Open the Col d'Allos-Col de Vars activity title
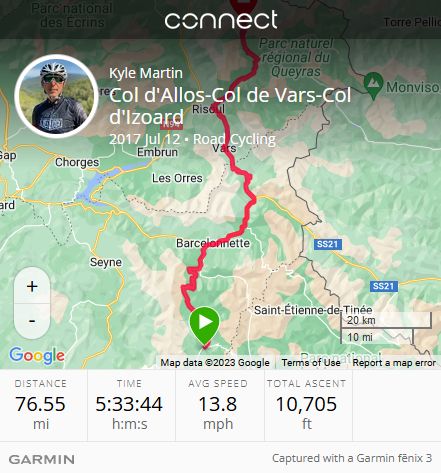Screen dimensions: 441x473 [230, 106]
